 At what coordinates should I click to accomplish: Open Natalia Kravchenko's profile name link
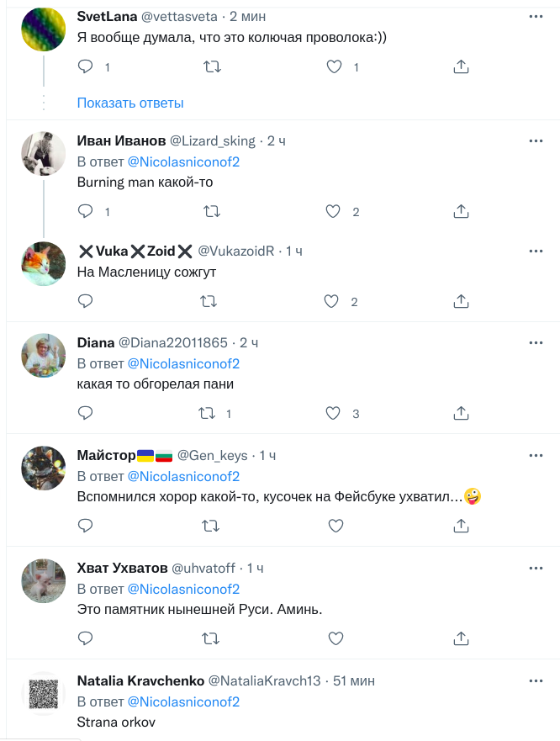point(139,680)
